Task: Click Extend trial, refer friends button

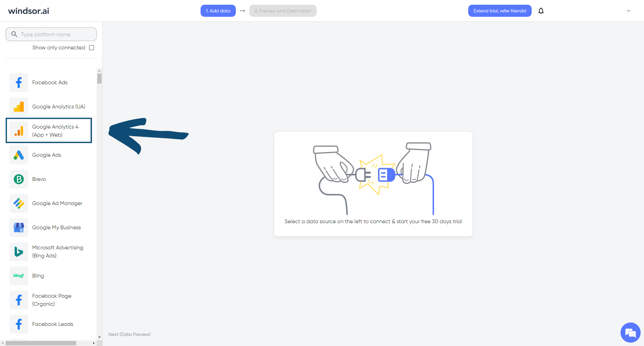Action: coord(500,11)
